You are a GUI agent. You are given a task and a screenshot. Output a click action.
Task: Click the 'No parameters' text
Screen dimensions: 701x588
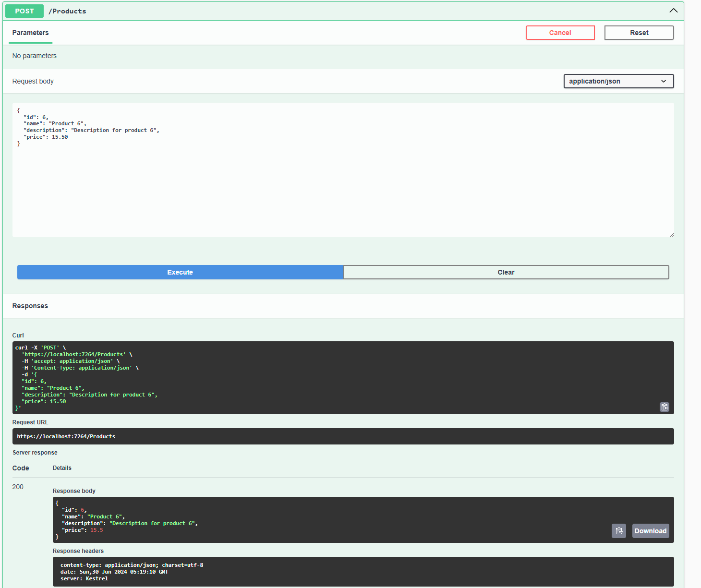point(34,56)
